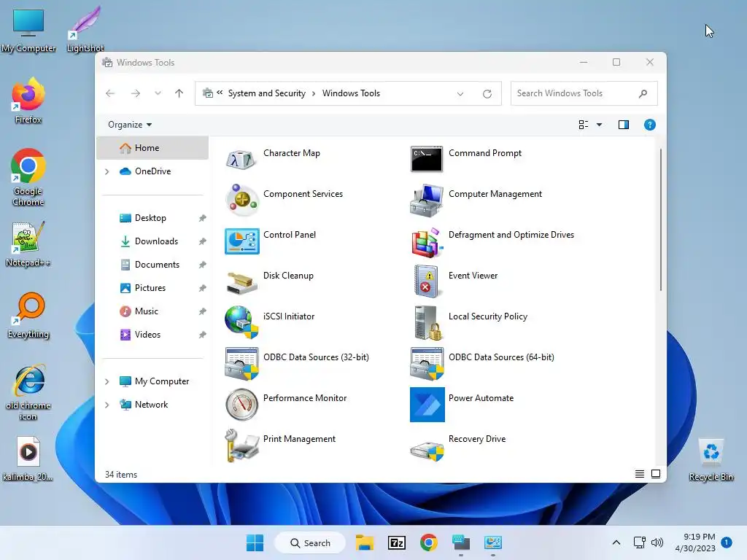This screenshot has width=747, height=560.
Task: Select Home in navigation pane
Action: [x=152, y=148]
